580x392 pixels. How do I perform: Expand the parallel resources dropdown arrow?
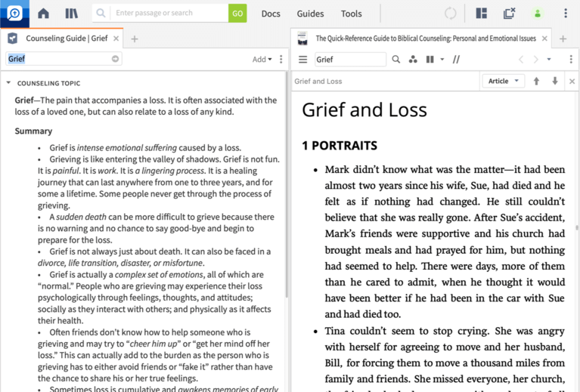point(442,60)
